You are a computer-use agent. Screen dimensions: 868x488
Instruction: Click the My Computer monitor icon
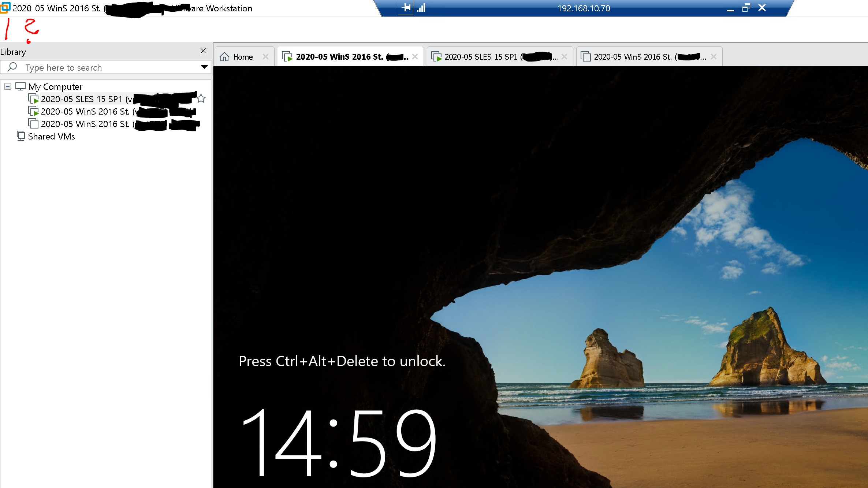pos(21,86)
